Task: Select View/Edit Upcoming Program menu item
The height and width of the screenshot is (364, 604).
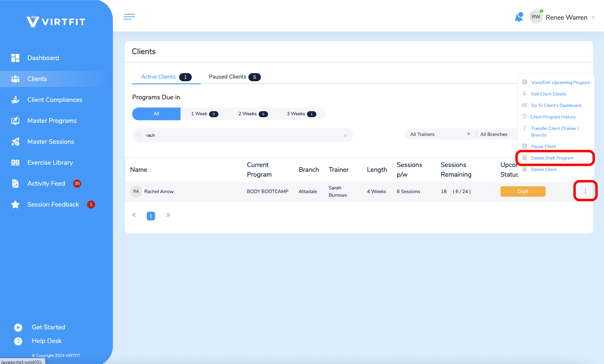Action: pyautogui.click(x=560, y=83)
